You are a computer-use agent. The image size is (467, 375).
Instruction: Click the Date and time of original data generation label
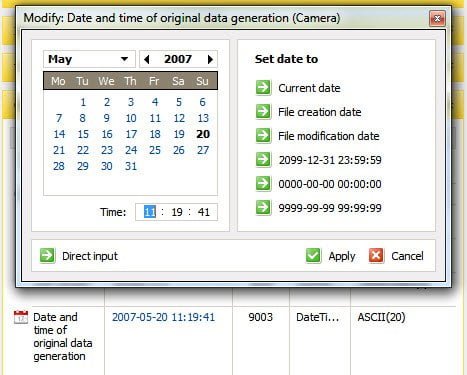[63, 337]
